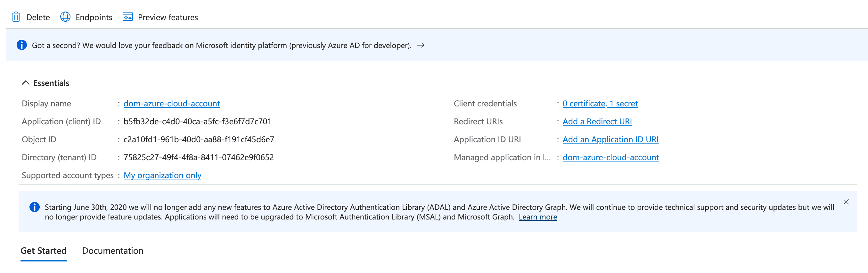Collapse the Essentials section chevron
868x273 pixels.
(x=26, y=83)
